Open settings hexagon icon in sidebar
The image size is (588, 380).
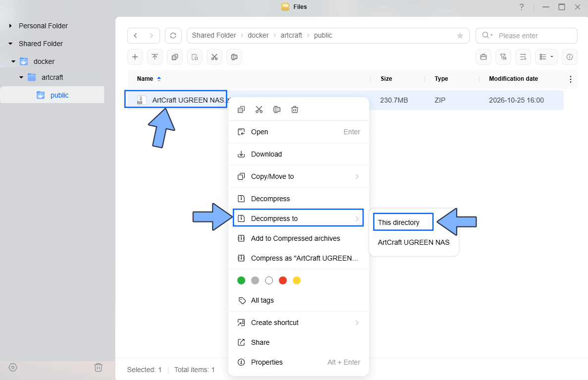tap(13, 367)
